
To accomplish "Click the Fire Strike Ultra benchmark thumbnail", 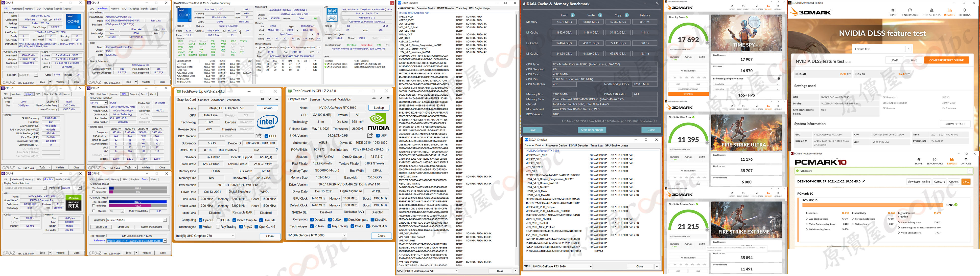I will 746,133.
